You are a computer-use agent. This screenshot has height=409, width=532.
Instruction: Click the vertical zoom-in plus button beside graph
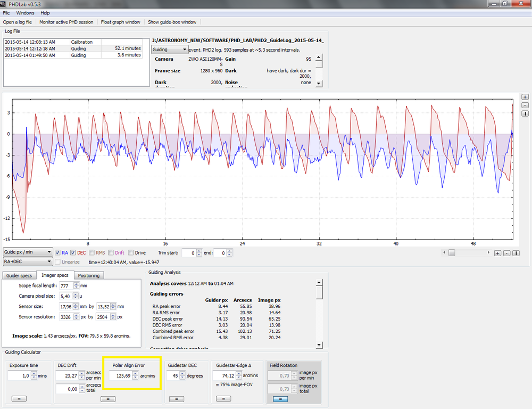tap(525, 97)
